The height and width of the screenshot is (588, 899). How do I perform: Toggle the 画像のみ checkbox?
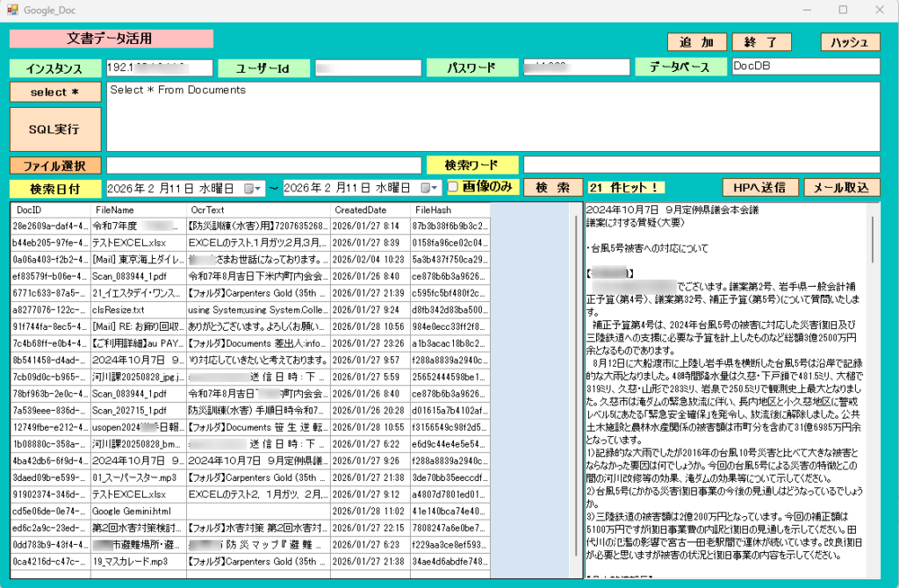(x=453, y=187)
